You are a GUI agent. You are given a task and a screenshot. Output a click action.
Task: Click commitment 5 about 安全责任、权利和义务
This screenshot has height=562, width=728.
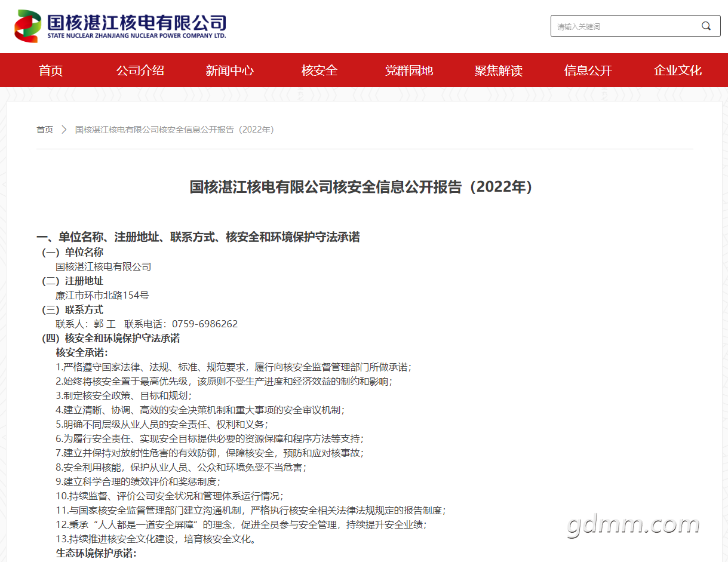[x=162, y=424]
